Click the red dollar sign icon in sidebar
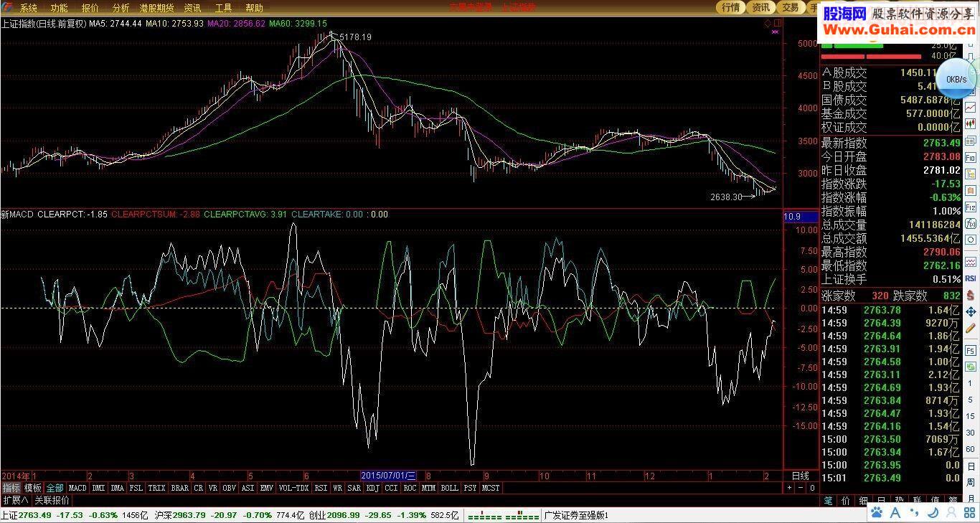 [x=971, y=295]
